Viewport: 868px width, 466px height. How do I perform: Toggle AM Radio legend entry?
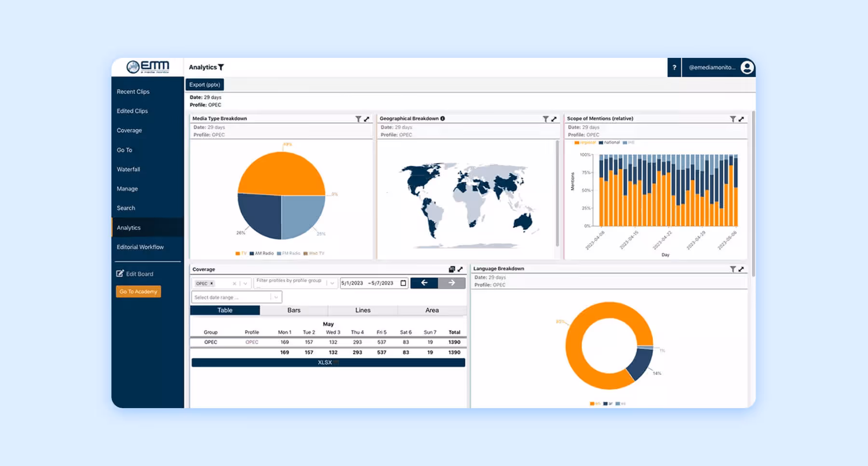click(x=261, y=253)
